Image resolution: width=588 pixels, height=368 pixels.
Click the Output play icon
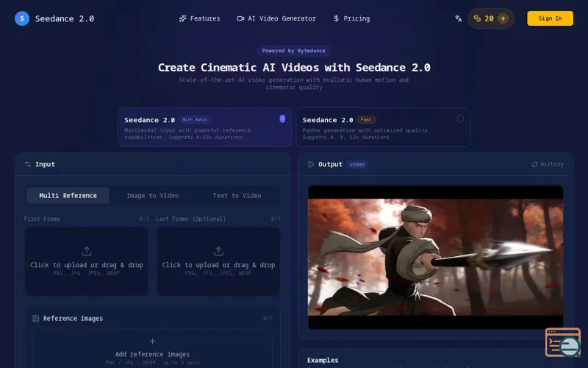[311, 164]
